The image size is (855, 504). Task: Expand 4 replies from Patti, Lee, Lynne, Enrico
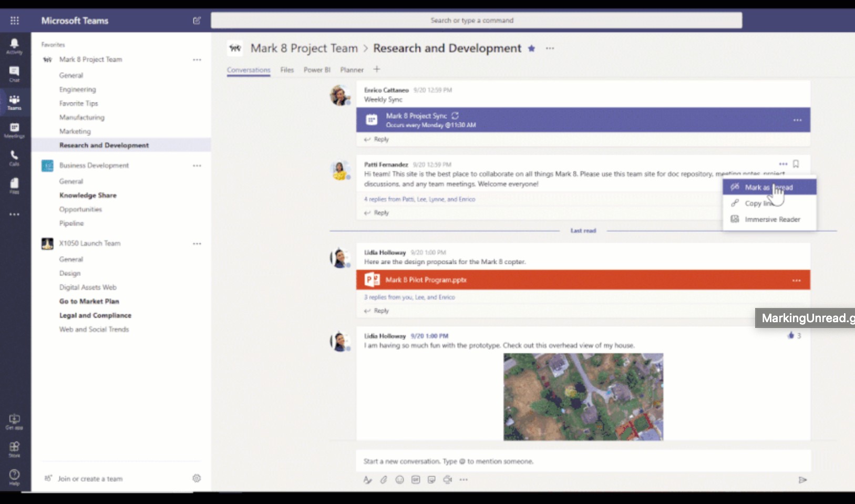tap(419, 199)
